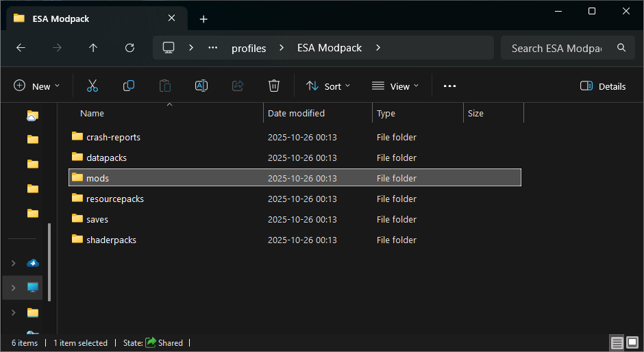Switch to details list view in status bar

[x=617, y=343]
